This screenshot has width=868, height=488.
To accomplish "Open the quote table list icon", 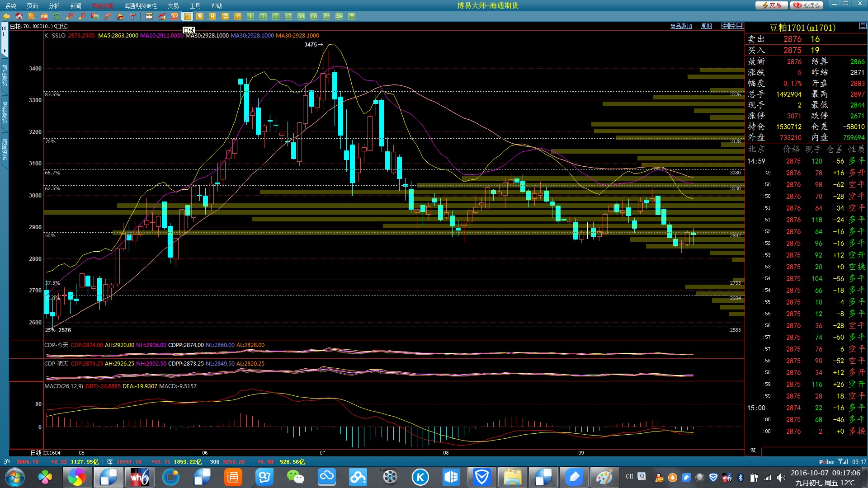I will [x=149, y=16].
